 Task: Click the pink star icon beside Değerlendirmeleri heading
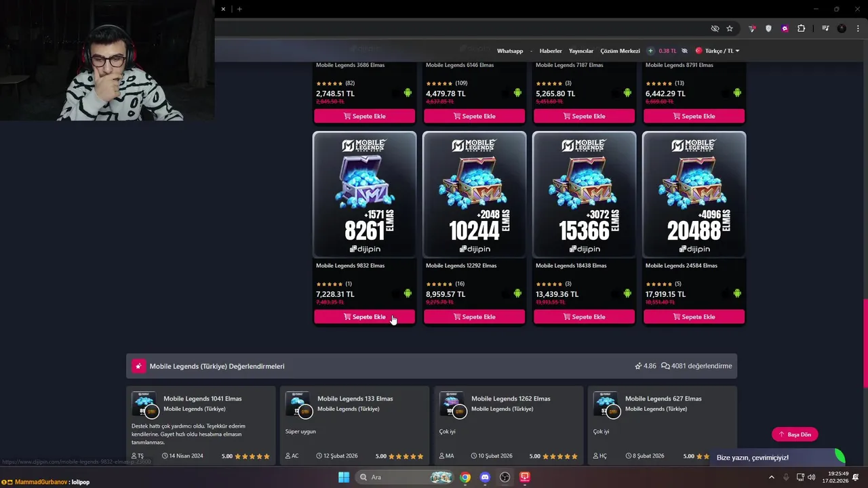pyautogui.click(x=138, y=366)
